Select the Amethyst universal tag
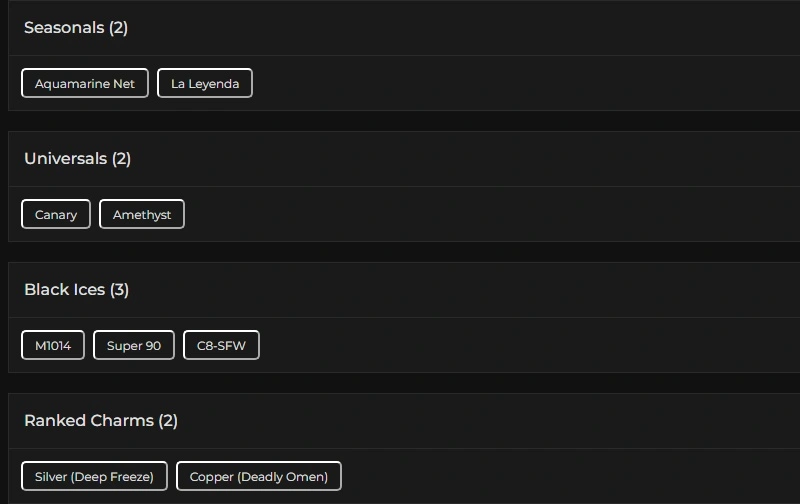 (142, 214)
